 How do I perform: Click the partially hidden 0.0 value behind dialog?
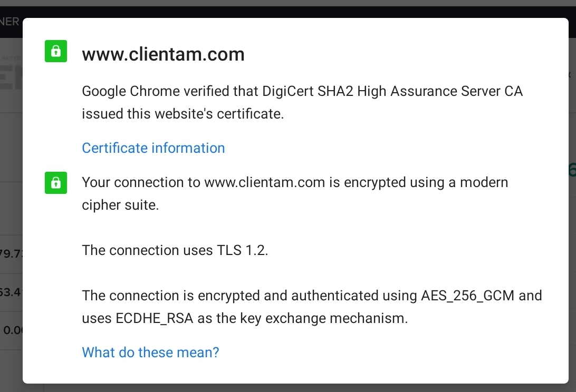coord(13,330)
